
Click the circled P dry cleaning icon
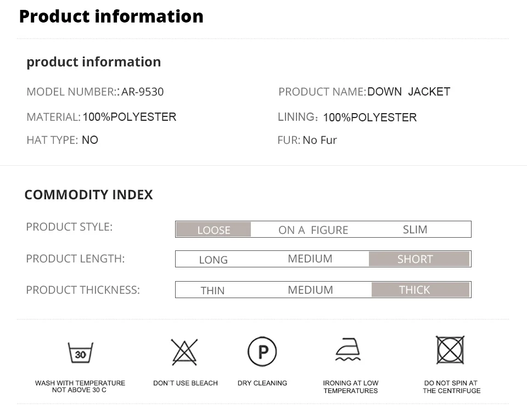262,351
